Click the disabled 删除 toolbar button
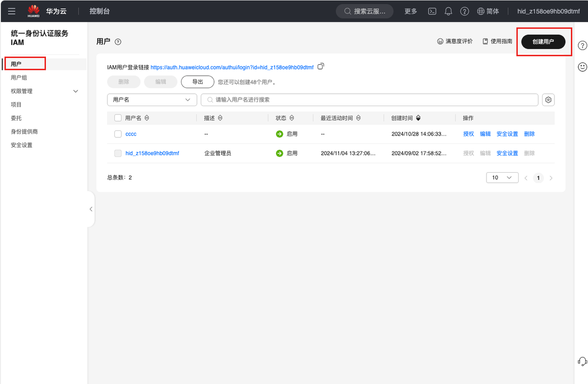Viewport: 588px width, 384px height. tap(124, 82)
